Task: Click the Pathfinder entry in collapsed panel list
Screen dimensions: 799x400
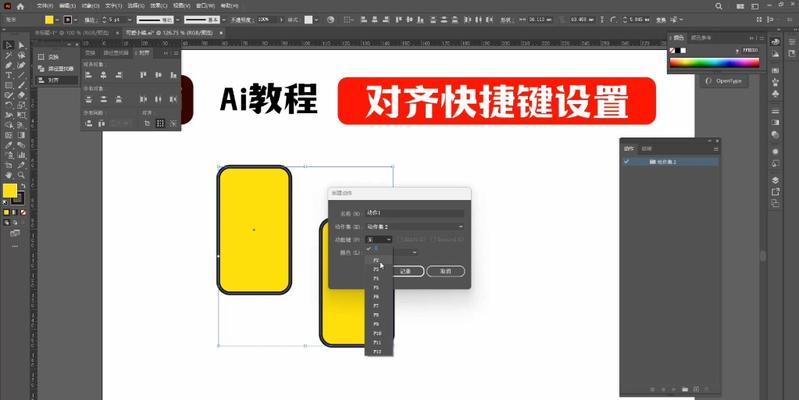Action: [x=57, y=68]
